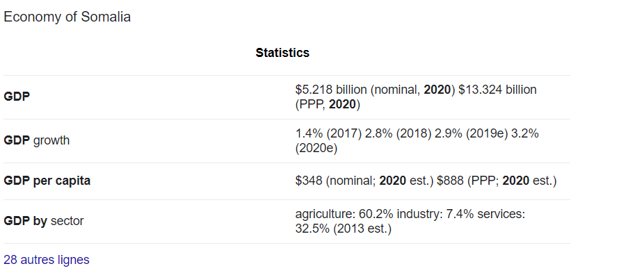Click the 1.4% (2017) growth figure

coord(328,134)
